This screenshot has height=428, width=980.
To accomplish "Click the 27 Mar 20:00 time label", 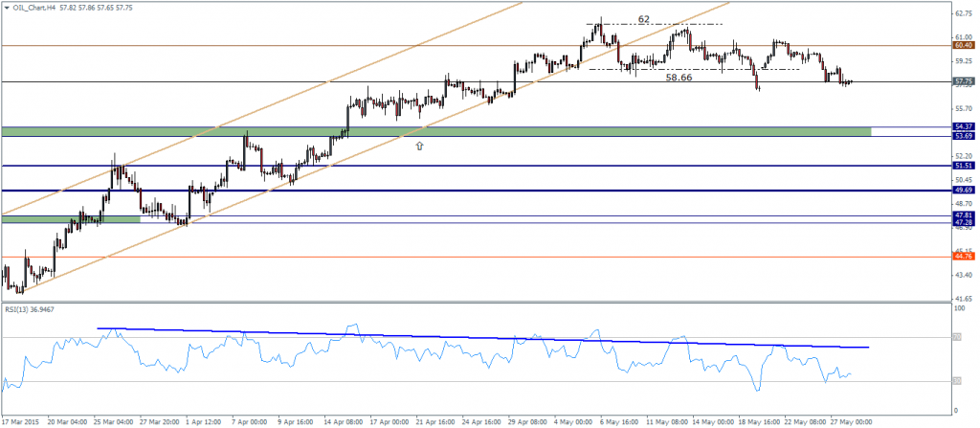I will (x=160, y=421).
